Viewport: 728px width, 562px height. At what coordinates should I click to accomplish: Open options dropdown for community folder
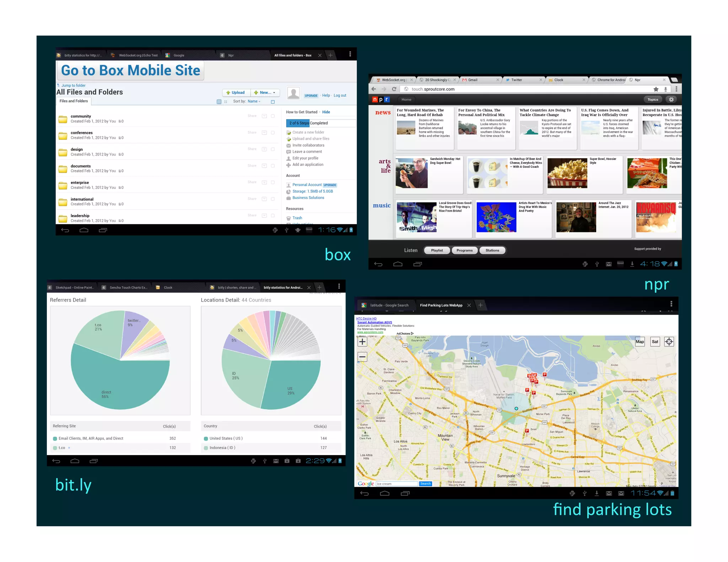click(264, 116)
